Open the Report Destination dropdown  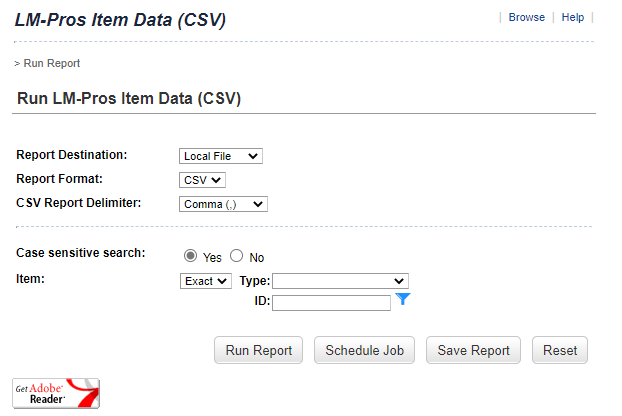coord(221,156)
